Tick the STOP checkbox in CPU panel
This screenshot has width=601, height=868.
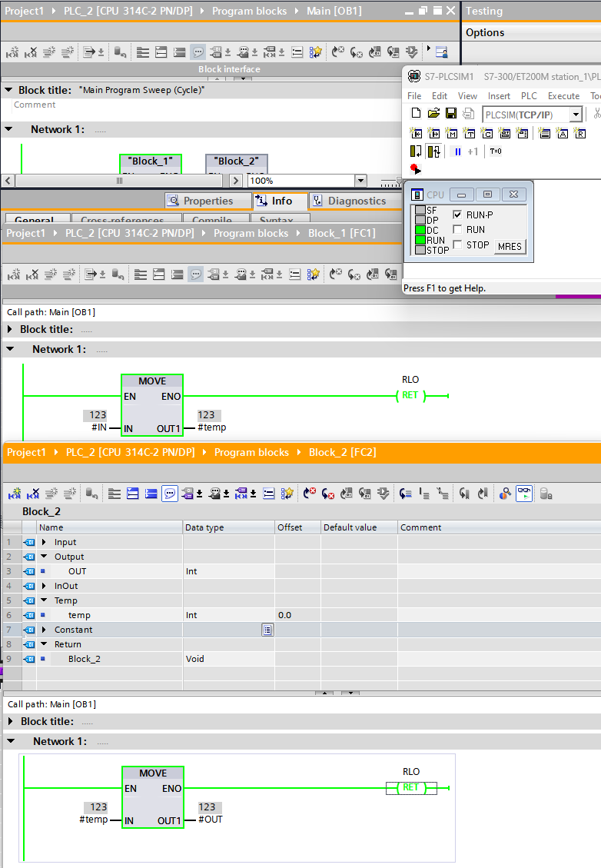458,245
